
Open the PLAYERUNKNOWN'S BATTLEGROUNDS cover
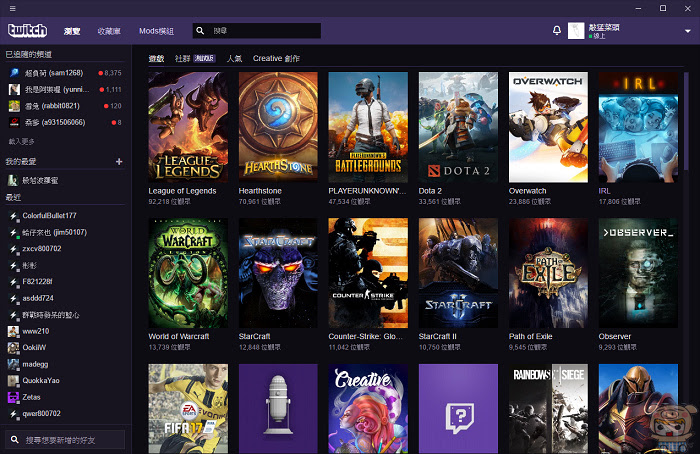coord(368,127)
